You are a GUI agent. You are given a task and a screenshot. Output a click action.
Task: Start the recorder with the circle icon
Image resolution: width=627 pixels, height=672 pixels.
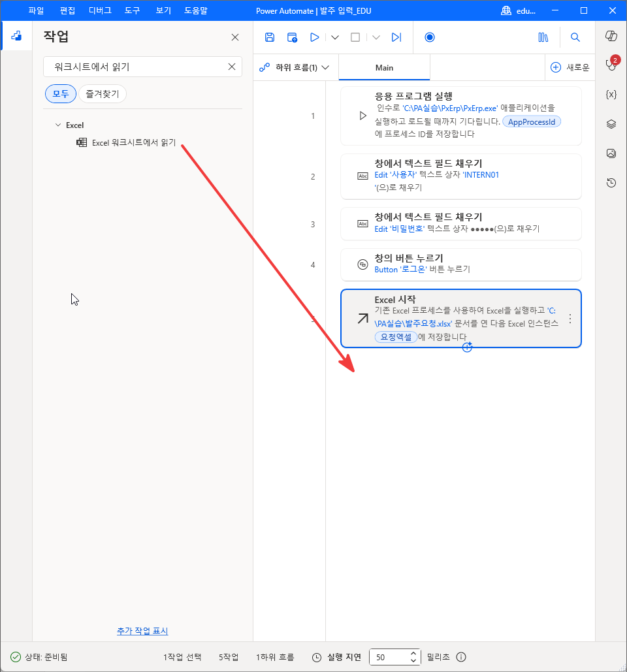pyautogui.click(x=429, y=37)
